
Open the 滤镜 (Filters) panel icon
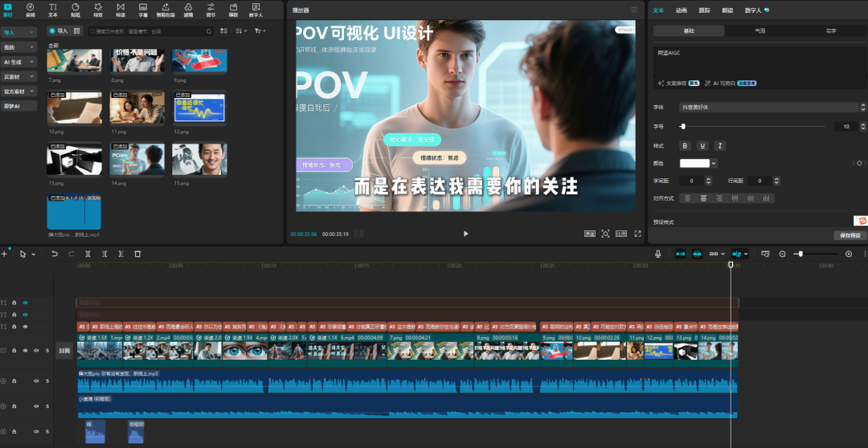[x=188, y=10]
